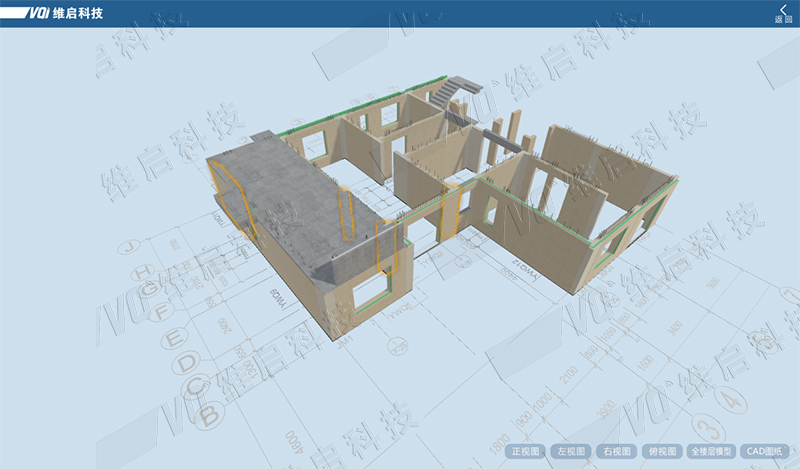800x469 pixels.
Task: Click grid axis bubble 4
Action: 733,400
